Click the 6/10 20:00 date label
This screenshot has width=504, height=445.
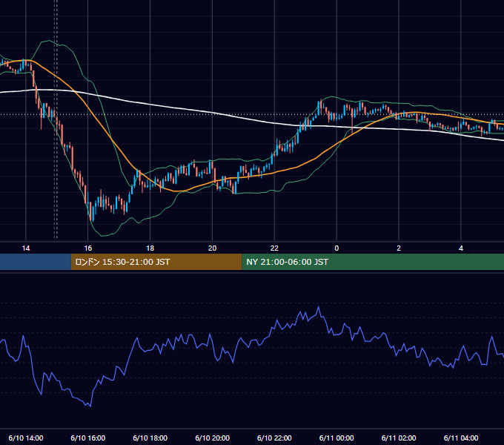(212, 438)
